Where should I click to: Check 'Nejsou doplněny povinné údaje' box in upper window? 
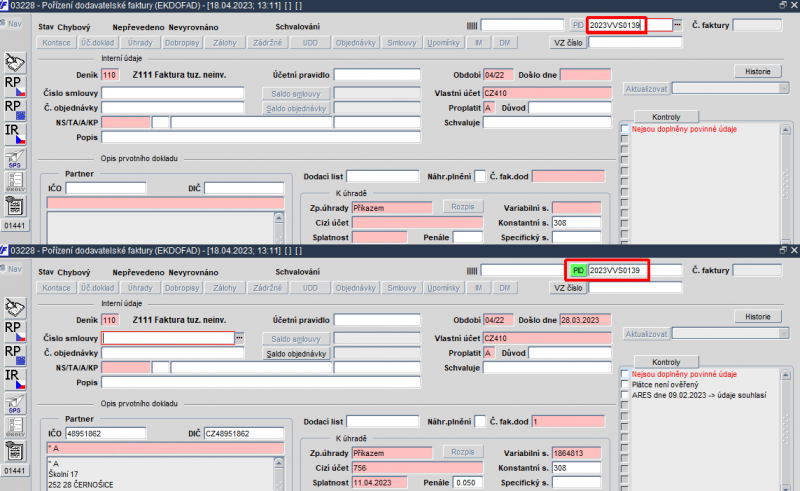(624, 129)
